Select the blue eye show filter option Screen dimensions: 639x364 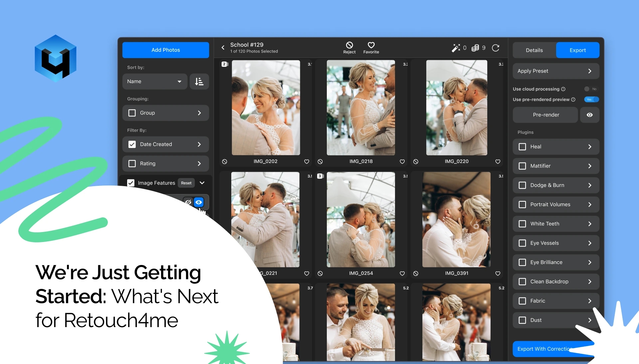199,202
